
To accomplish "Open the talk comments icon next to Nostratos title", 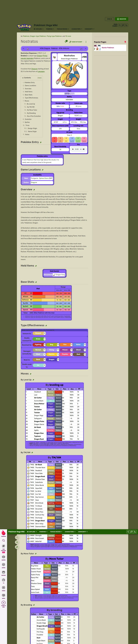I will coord(66,42).
